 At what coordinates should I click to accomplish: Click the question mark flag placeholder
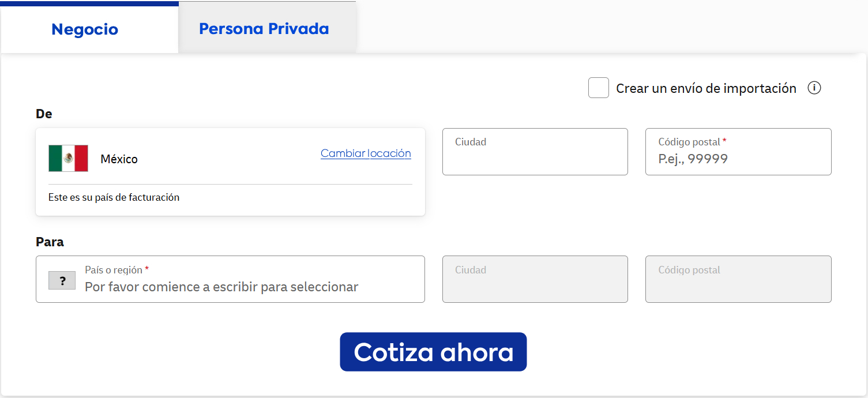[x=62, y=280]
